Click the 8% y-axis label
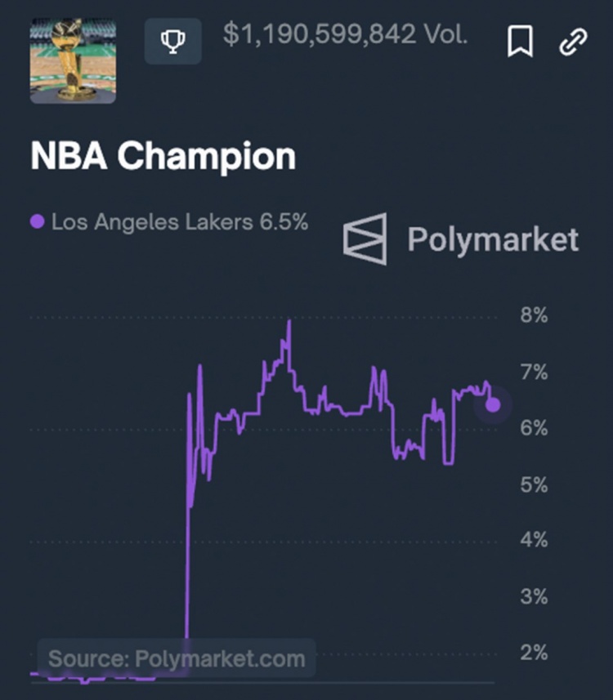 [x=534, y=316]
